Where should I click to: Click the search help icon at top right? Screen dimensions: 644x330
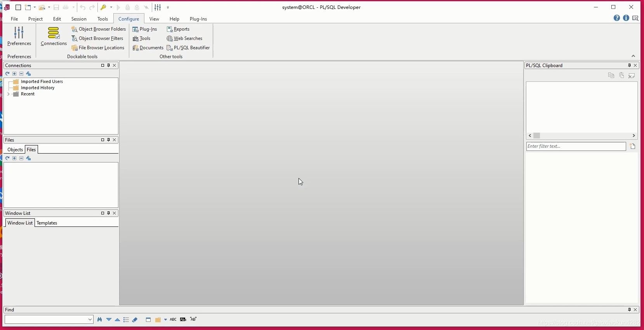(x=635, y=18)
